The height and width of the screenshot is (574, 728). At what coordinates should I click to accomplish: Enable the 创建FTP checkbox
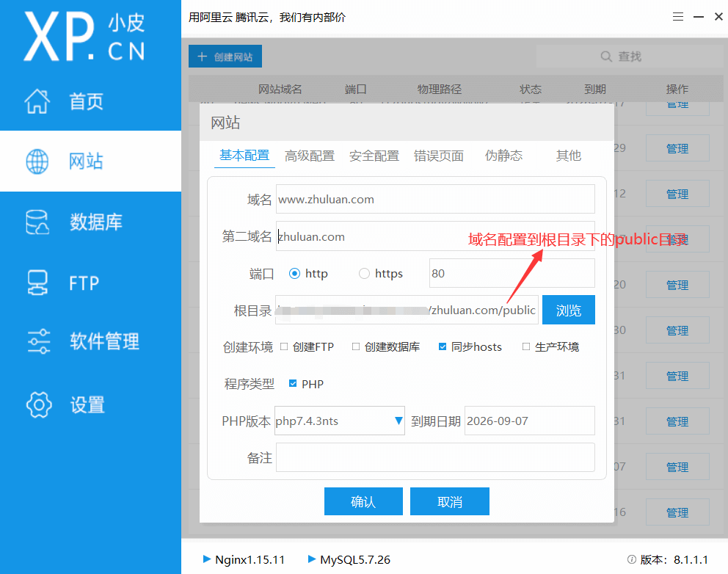[285, 346]
